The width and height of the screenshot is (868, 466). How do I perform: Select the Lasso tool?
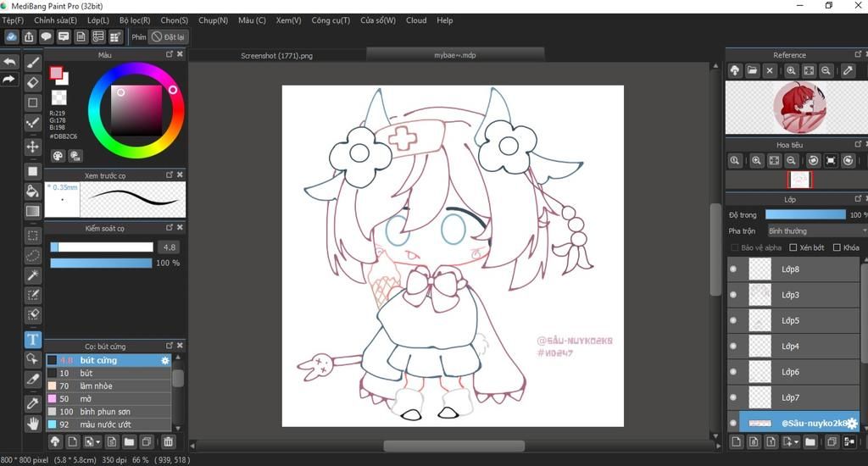click(33, 256)
